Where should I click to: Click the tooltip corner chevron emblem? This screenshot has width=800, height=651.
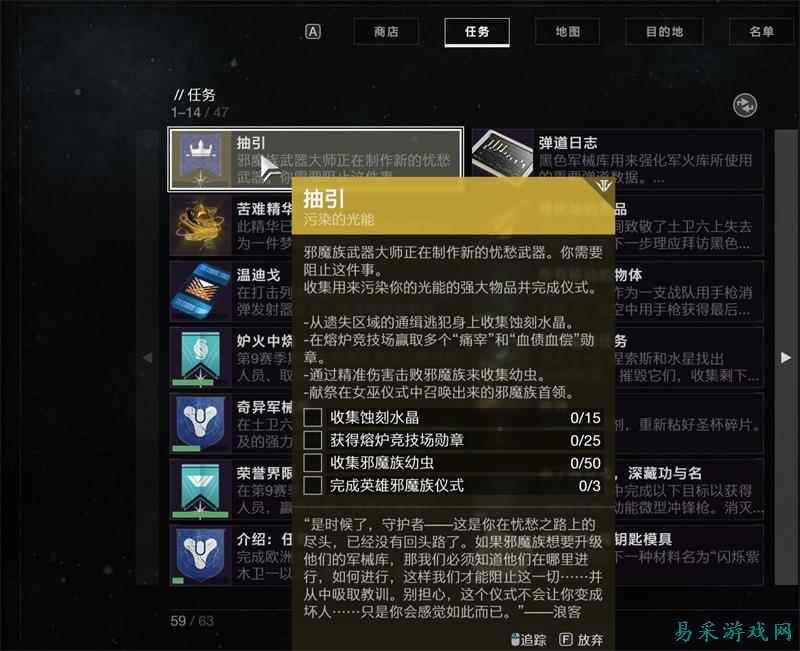604,185
